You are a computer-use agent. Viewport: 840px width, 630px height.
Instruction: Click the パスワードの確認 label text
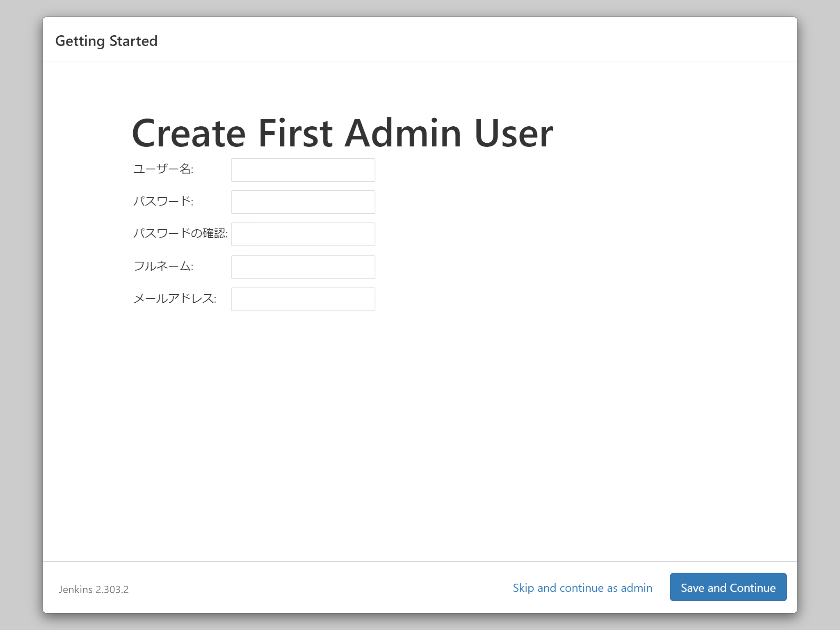(x=180, y=233)
